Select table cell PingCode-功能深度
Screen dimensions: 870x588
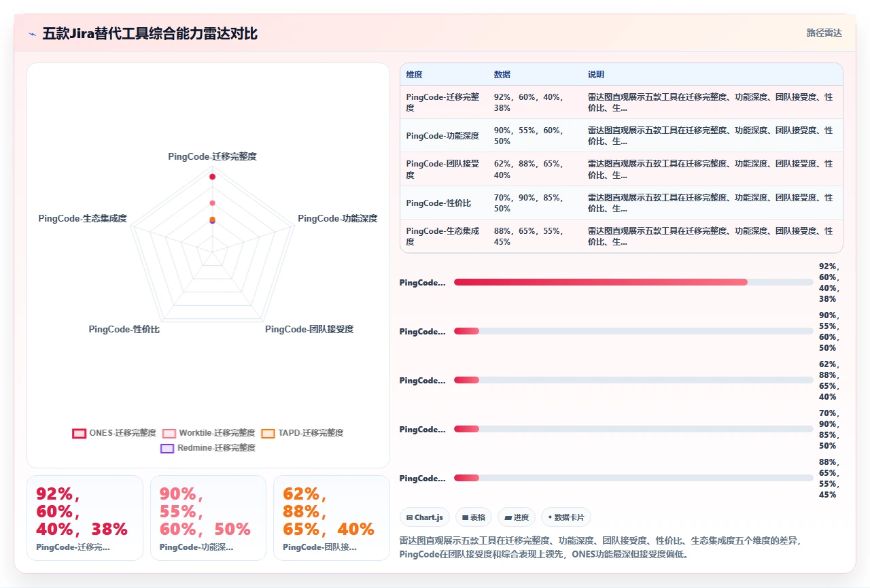click(443, 136)
